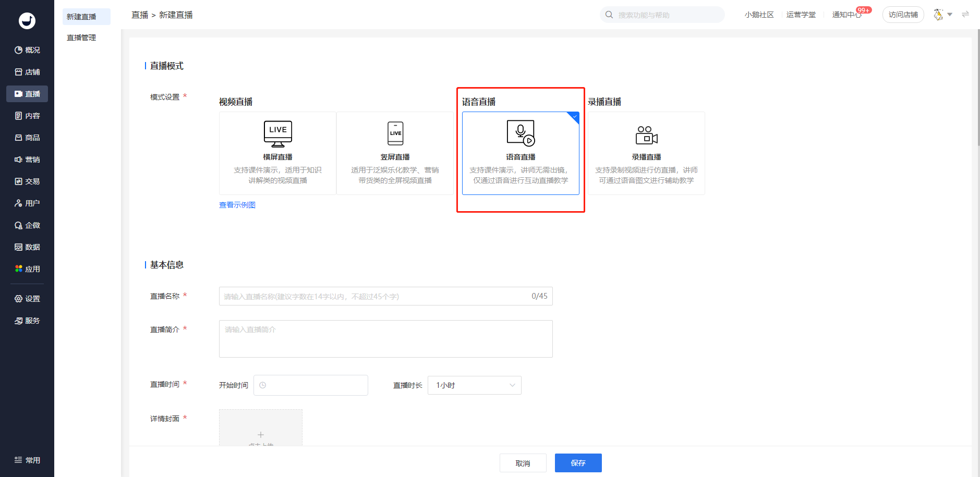
Task: Open the 商品 products section
Action: (27, 138)
